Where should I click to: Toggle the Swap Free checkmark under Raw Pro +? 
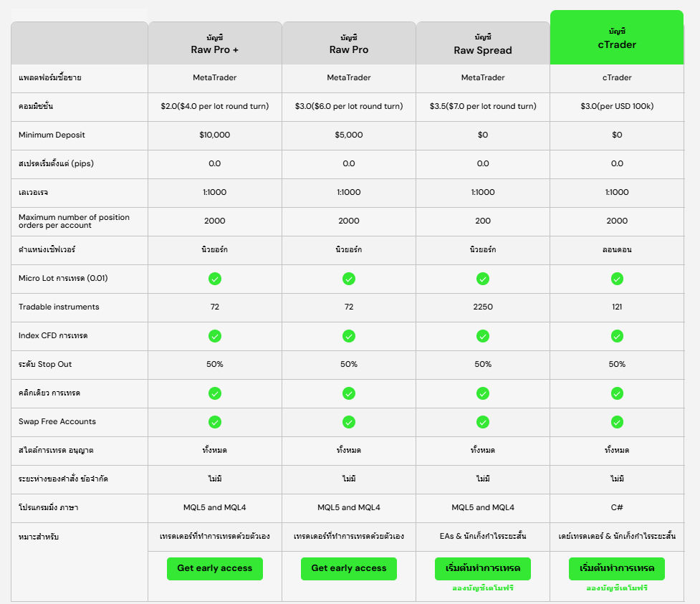(x=215, y=422)
